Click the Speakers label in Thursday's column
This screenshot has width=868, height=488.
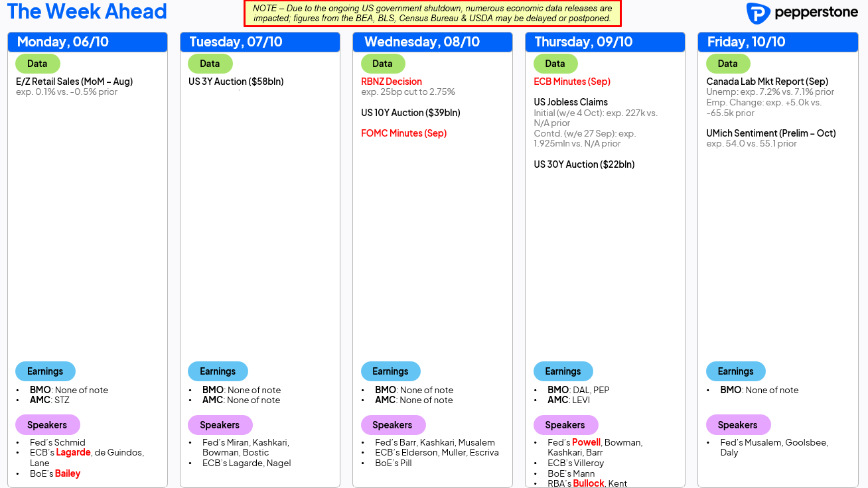click(565, 425)
